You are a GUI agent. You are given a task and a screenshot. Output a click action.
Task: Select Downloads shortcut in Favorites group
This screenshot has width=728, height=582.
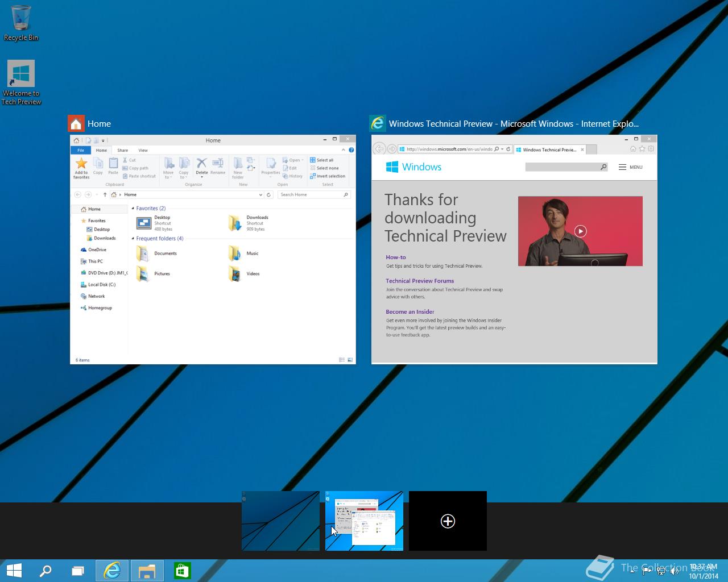tap(248, 223)
